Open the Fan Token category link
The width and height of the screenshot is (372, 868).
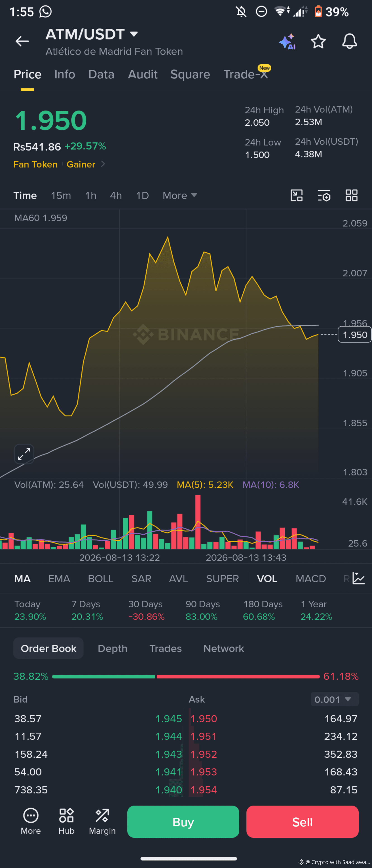pos(36,164)
